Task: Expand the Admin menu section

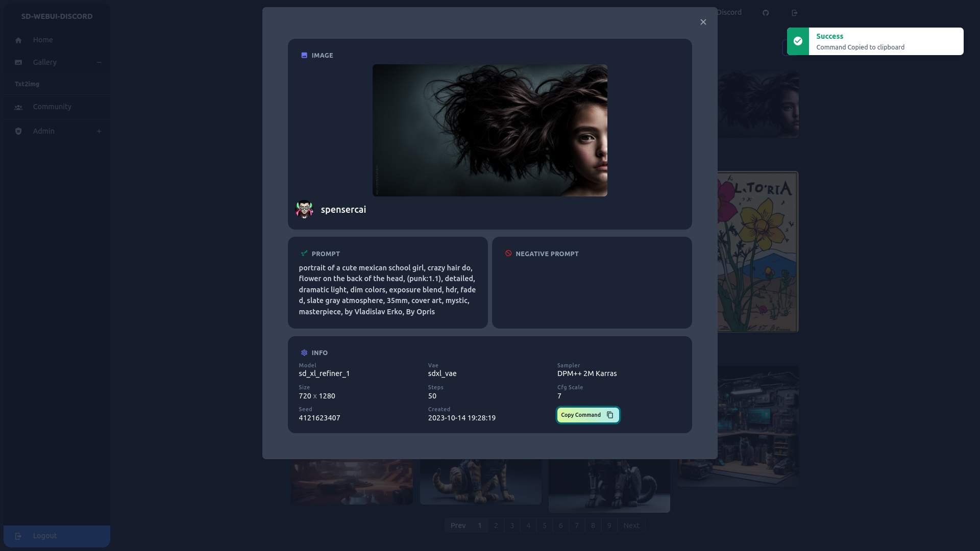Action: click(x=99, y=131)
